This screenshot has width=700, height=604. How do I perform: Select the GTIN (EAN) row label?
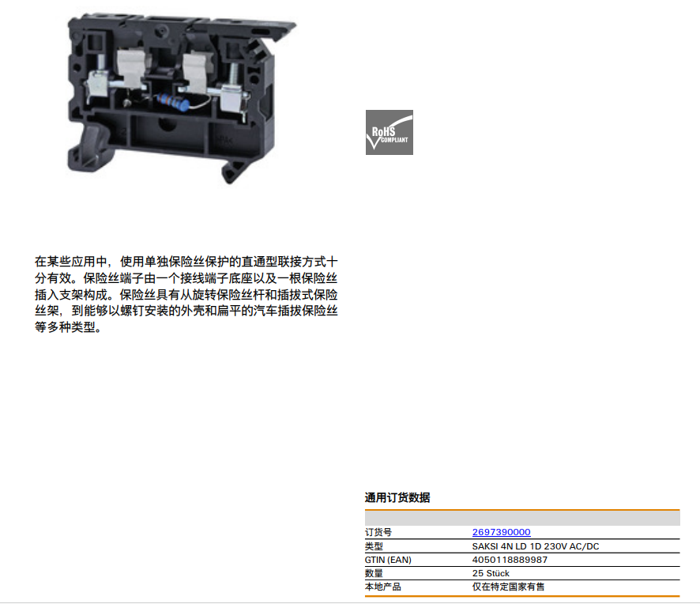[388, 560]
